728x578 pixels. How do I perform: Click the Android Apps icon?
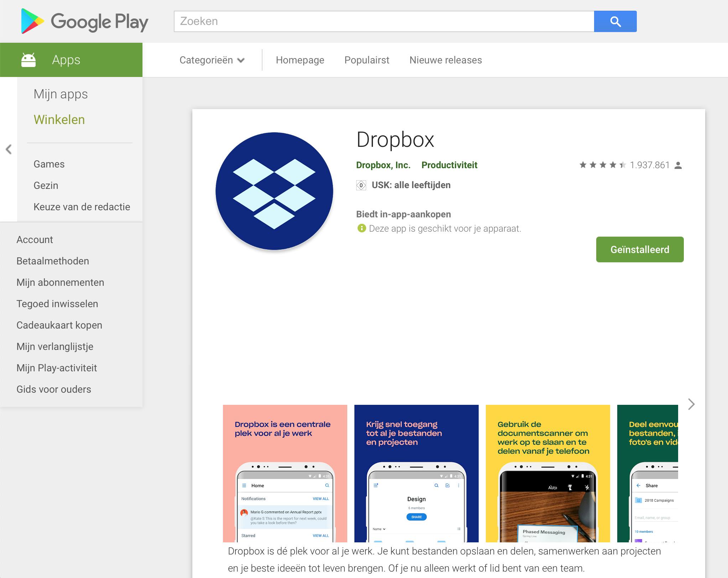(x=28, y=60)
